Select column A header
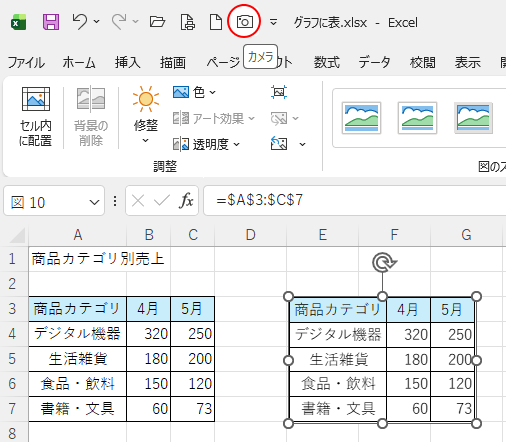 (78, 235)
